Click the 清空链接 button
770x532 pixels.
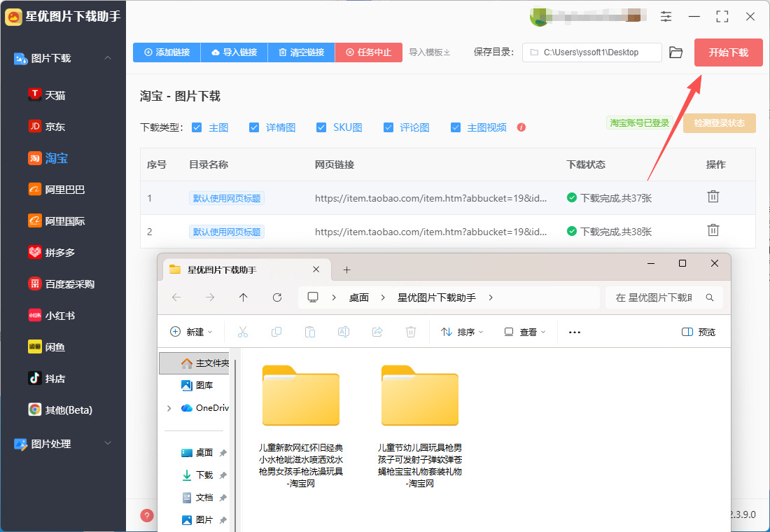[302, 52]
